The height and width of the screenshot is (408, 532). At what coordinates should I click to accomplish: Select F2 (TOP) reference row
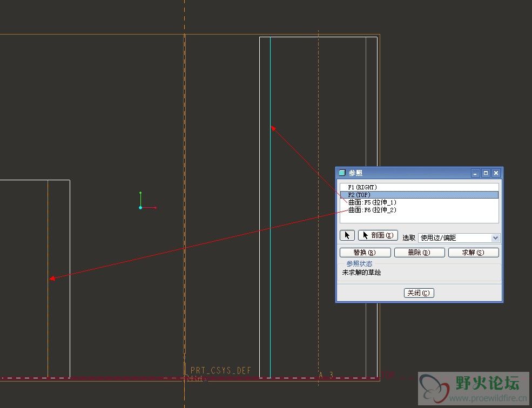pos(419,195)
